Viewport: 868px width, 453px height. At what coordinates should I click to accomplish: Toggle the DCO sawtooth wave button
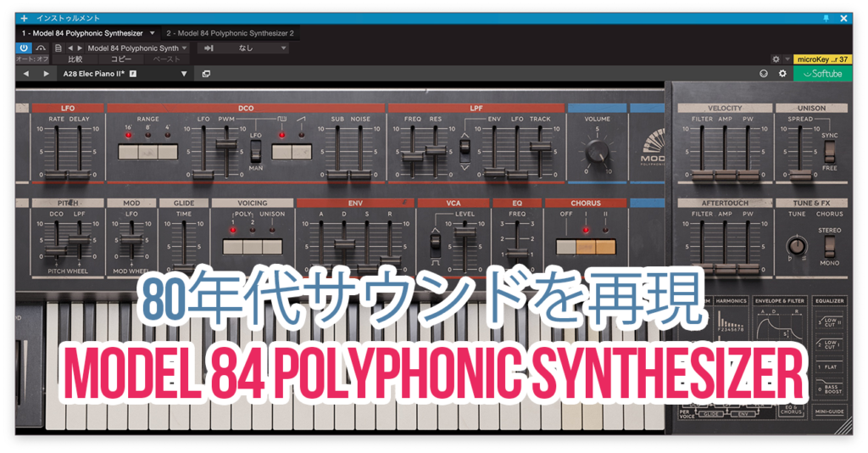pos(302,152)
